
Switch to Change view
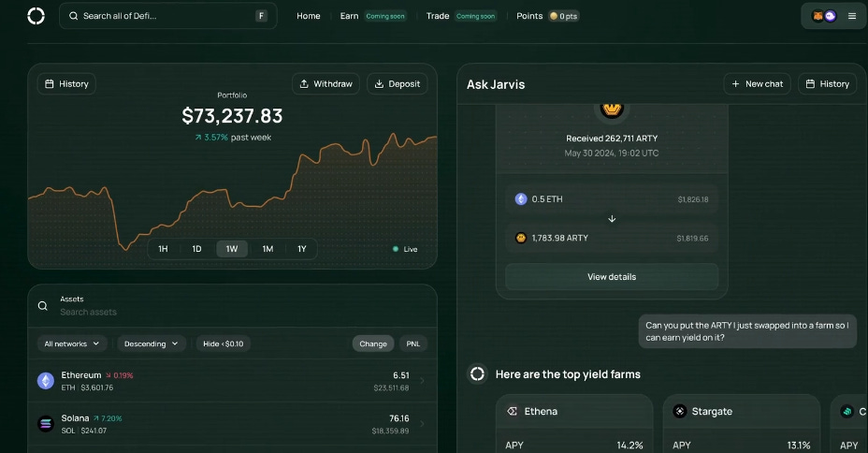pos(373,343)
